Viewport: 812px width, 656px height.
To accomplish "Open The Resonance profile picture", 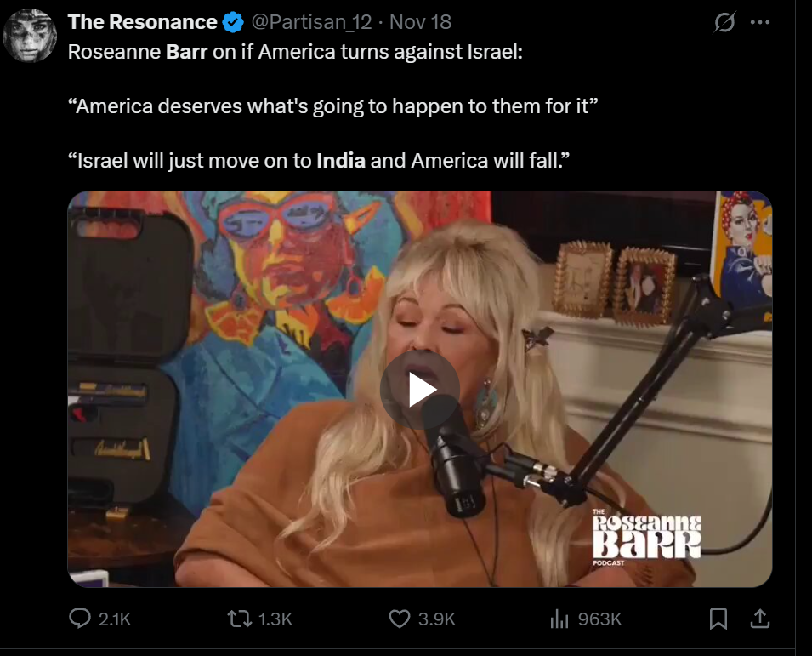I will [30, 36].
